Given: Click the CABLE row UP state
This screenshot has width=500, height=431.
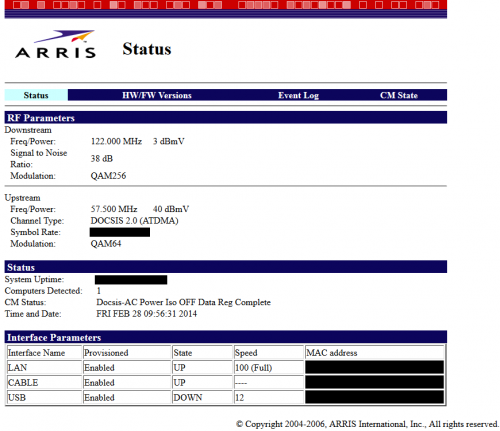Looking at the screenshot, I should 202,382.
